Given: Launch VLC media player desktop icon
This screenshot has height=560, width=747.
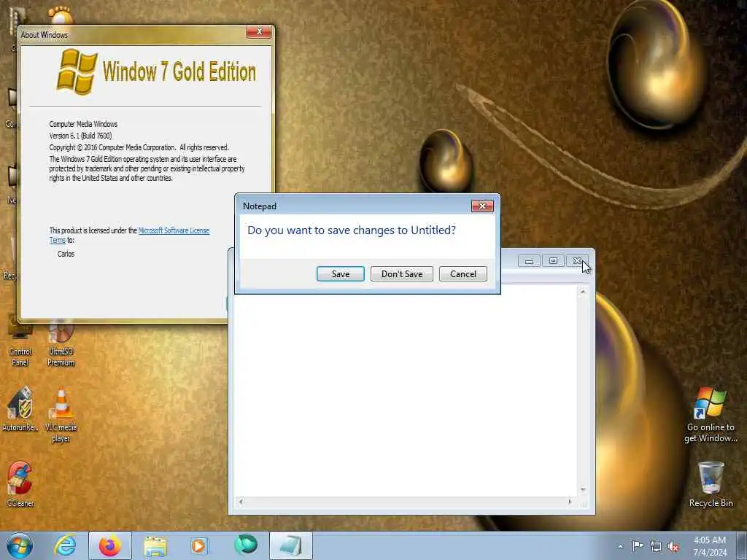Looking at the screenshot, I should (61, 415).
